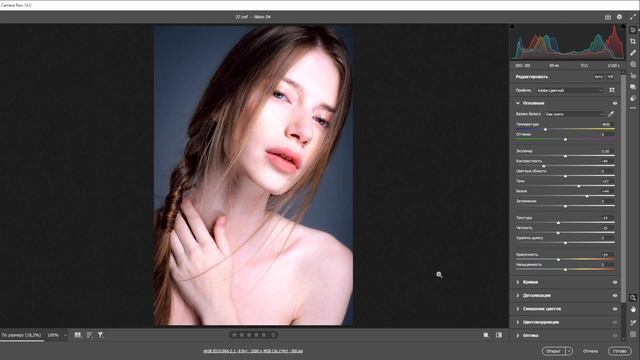
Task: Click the Красочность slider track
Action: point(565,259)
